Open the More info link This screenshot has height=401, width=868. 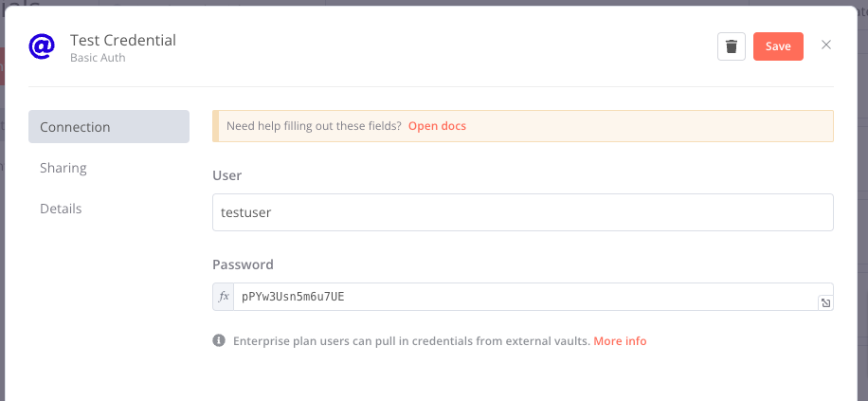[620, 340]
